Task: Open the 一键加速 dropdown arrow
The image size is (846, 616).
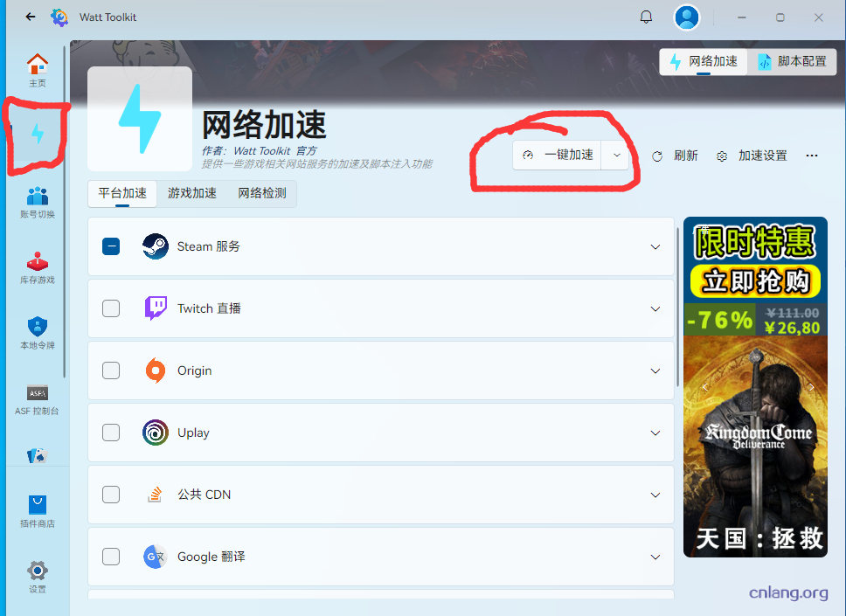Action: pyautogui.click(x=616, y=156)
